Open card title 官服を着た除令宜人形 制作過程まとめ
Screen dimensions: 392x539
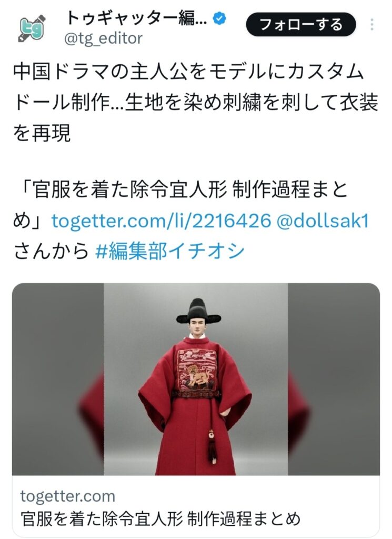click(161, 518)
